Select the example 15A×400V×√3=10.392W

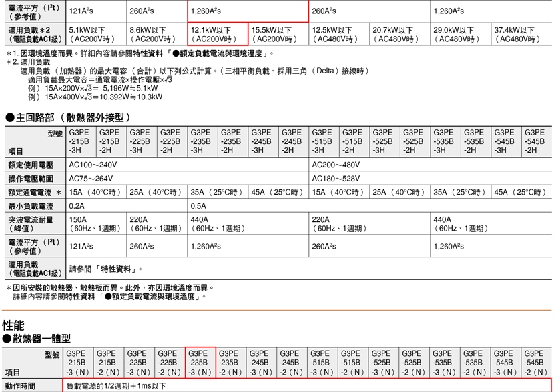[x=95, y=97]
